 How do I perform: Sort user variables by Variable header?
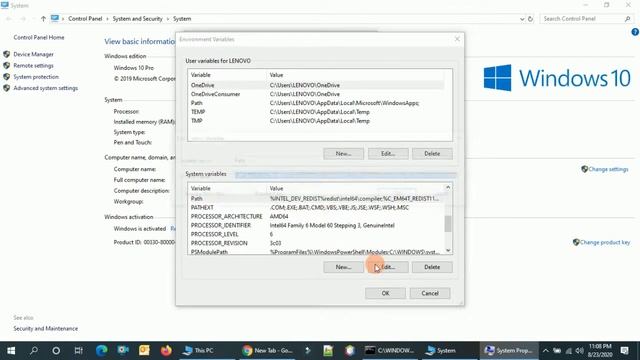tap(227, 75)
